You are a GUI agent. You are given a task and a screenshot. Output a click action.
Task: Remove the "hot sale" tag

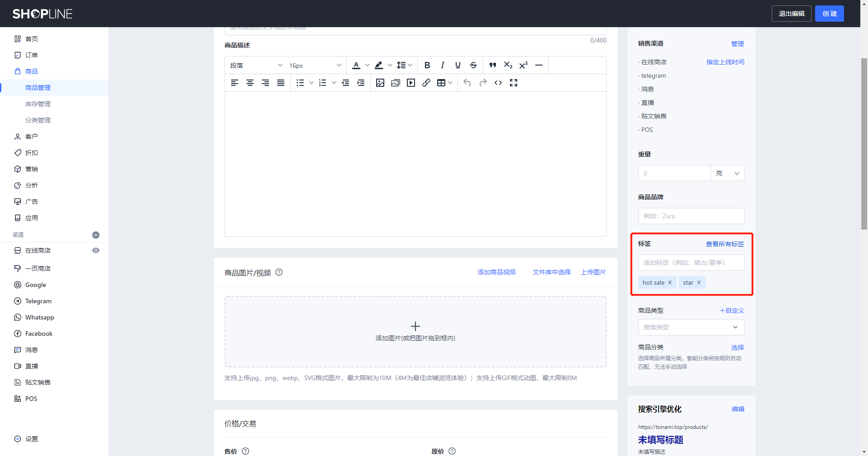(670, 282)
